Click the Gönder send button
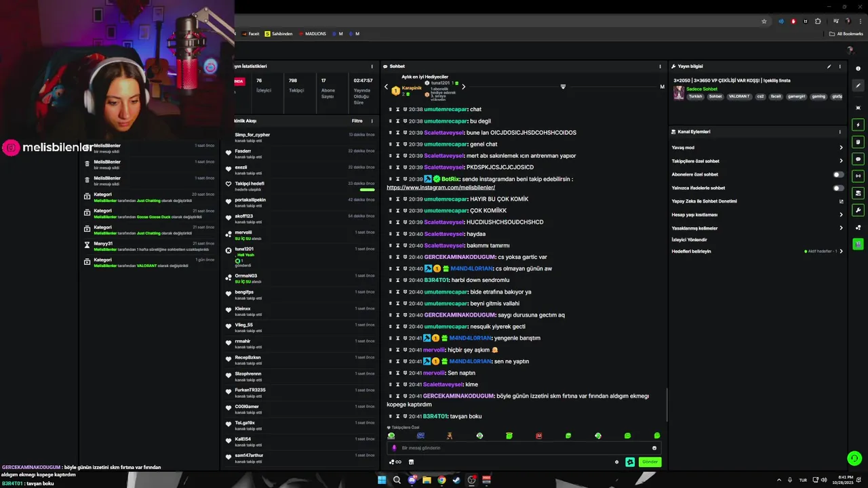 (x=650, y=462)
